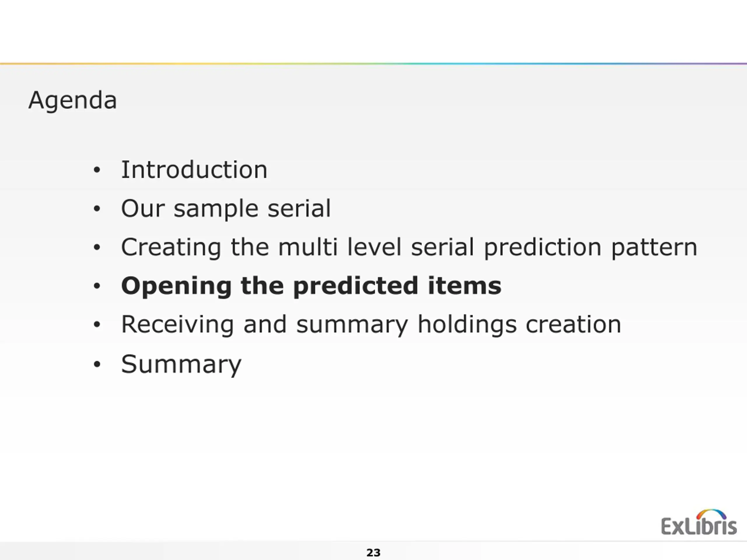Viewport: 747px width, 560px height.
Task: Select the Agenda slide title
Action: pos(73,100)
